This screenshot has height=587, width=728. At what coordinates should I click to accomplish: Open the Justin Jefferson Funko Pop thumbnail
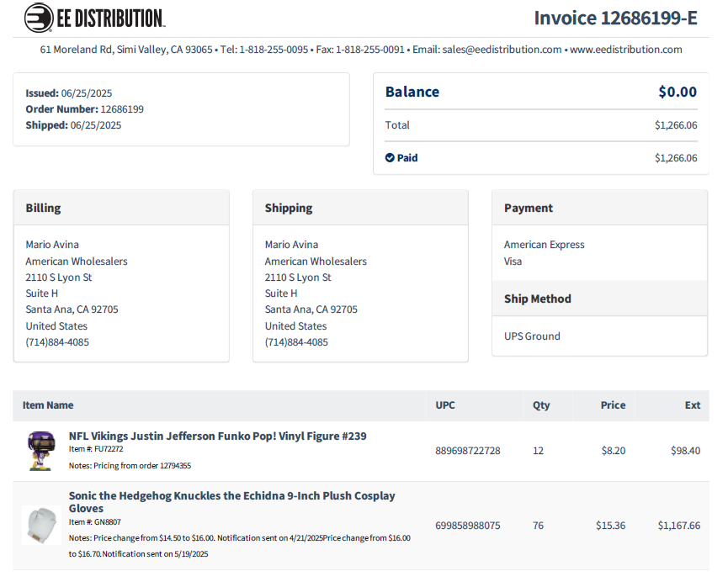[x=41, y=451]
